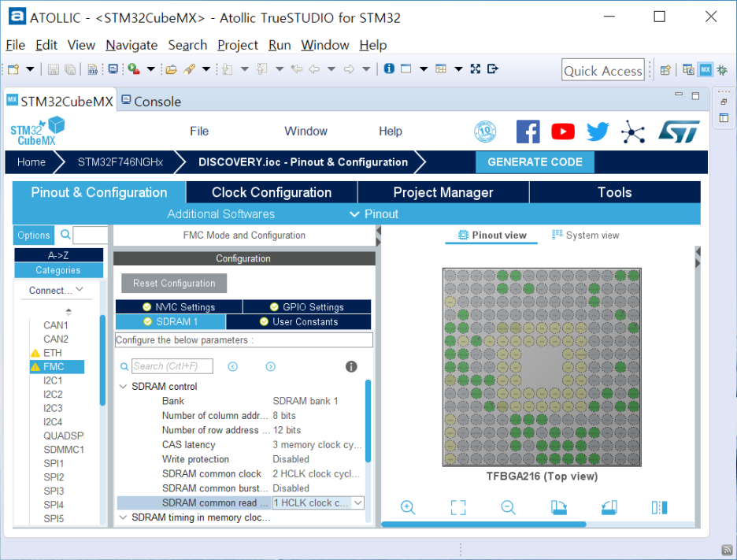The image size is (737, 560).
Task: Rotate chip counterclockwise icon
Action: (x=609, y=507)
